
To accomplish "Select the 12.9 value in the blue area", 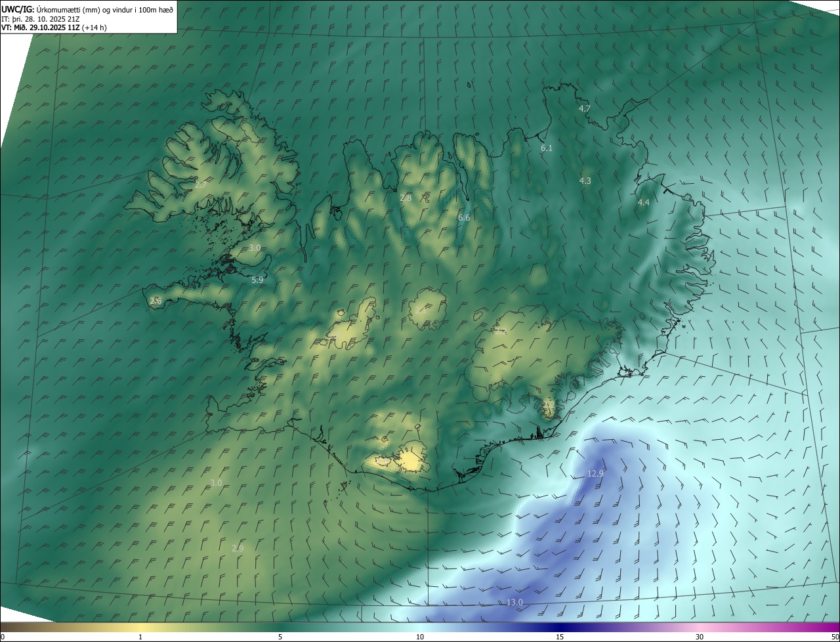I will coord(595,473).
